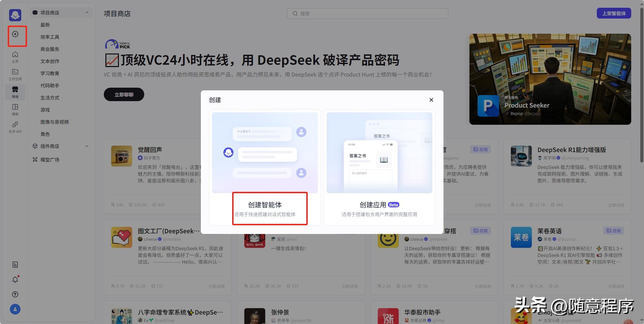Select 效率工具 category
The width and height of the screenshot is (644, 324).
click(50, 37)
